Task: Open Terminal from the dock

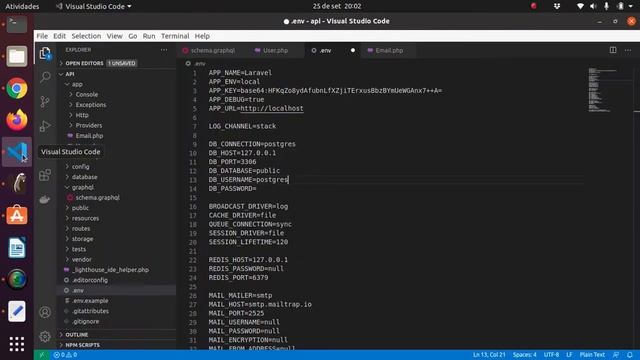Action: (x=17, y=24)
